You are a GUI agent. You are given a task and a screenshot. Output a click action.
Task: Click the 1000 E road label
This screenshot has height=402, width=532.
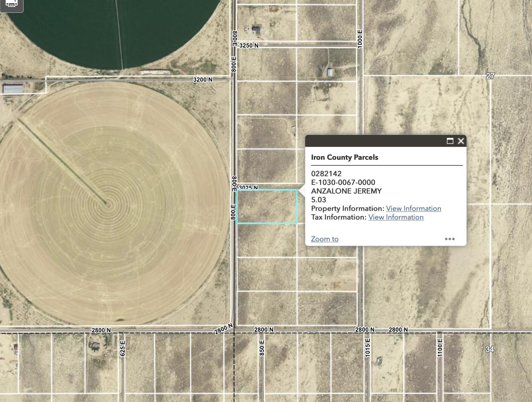coord(360,39)
